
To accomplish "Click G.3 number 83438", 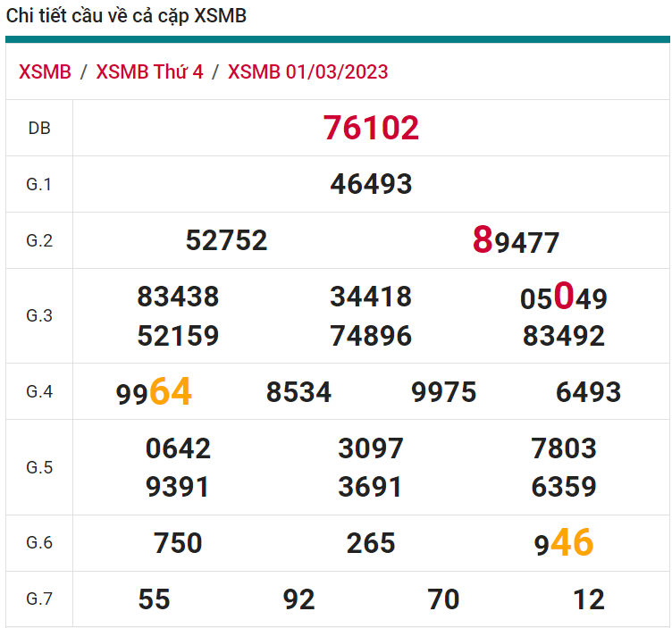I will [x=178, y=297].
